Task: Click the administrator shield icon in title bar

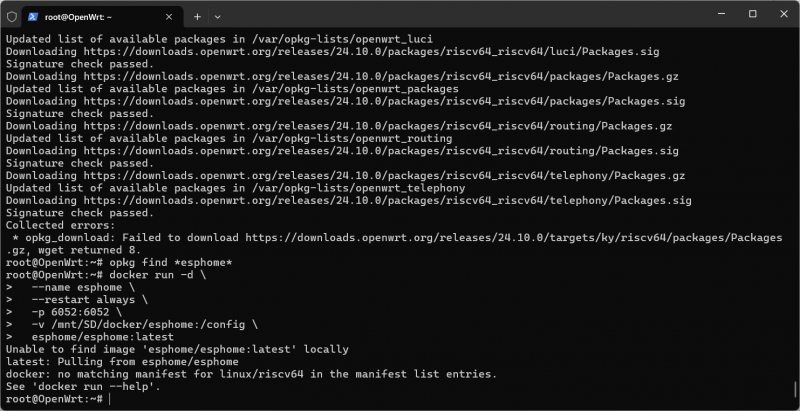Action: [x=11, y=17]
